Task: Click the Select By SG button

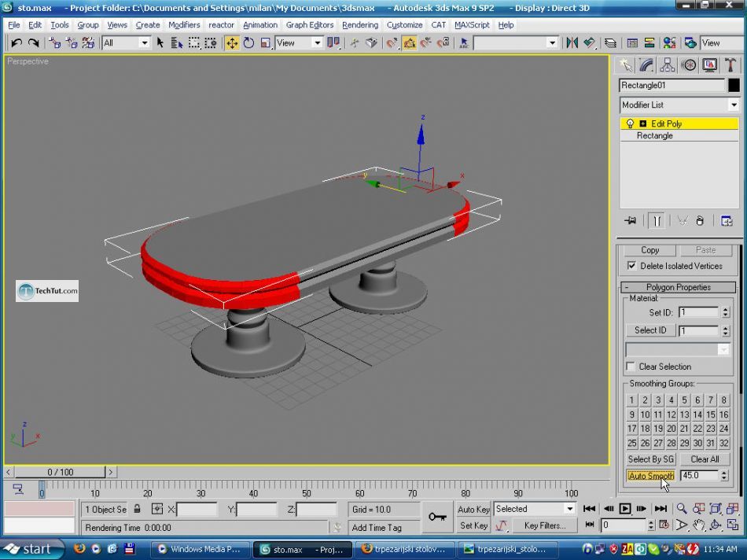Action: click(x=650, y=459)
